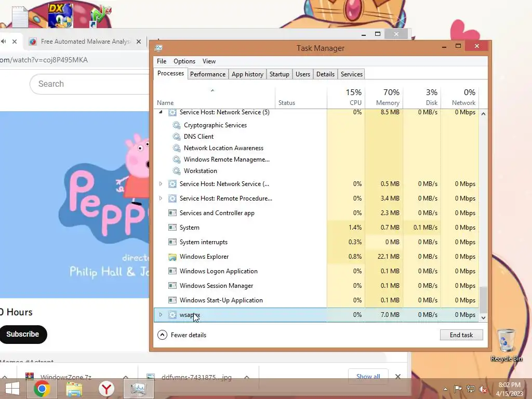Click the Status column header

click(301, 97)
